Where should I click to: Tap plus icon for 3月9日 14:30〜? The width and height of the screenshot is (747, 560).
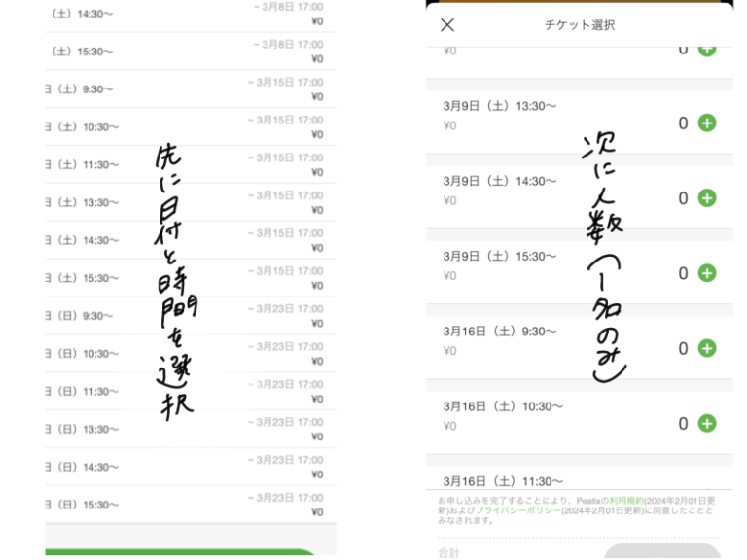[707, 198]
